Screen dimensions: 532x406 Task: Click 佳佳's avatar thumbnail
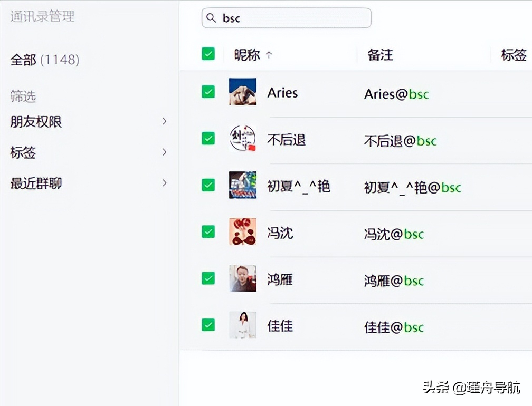pyautogui.click(x=243, y=325)
